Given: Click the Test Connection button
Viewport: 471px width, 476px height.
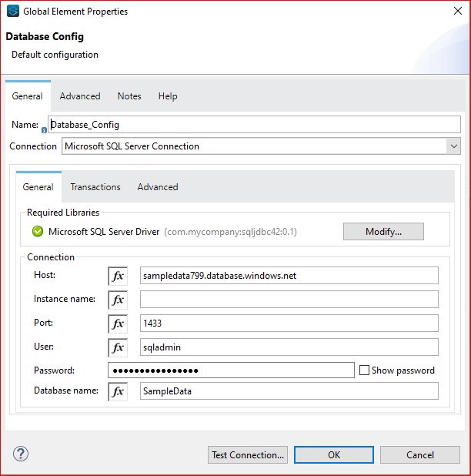Looking at the screenshot, I should click(x=248, y=454).
